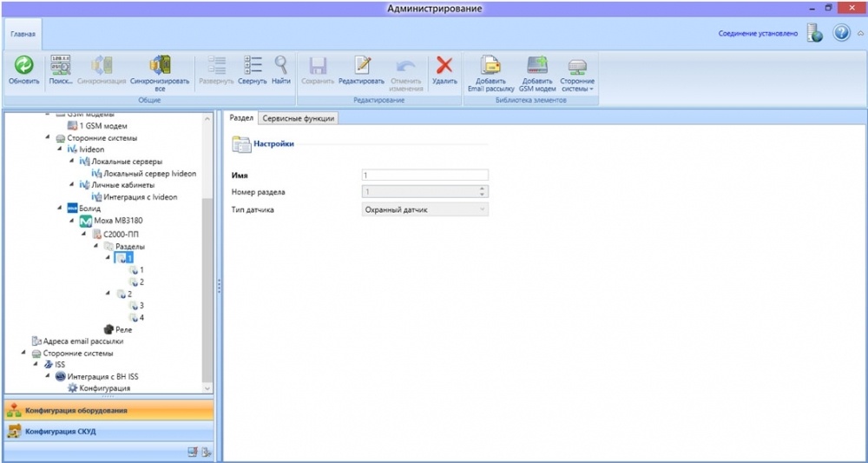Collapse the Разделы node arrow
Screen dimensions: 868x463
[96, 246]
